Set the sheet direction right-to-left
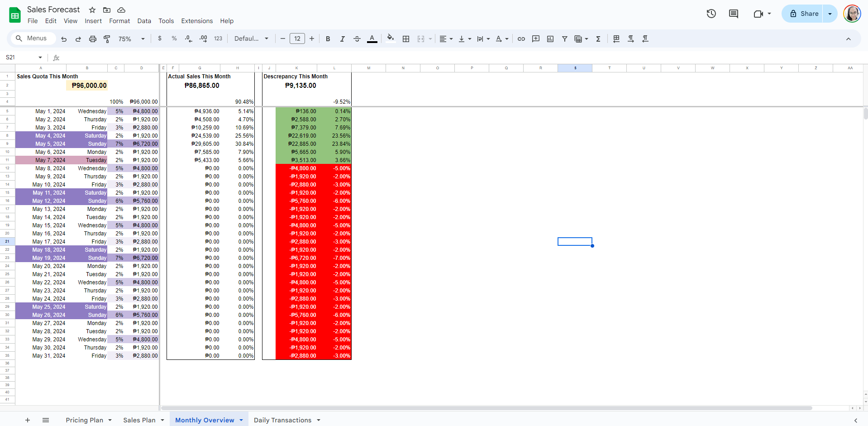 coord(616,39)
